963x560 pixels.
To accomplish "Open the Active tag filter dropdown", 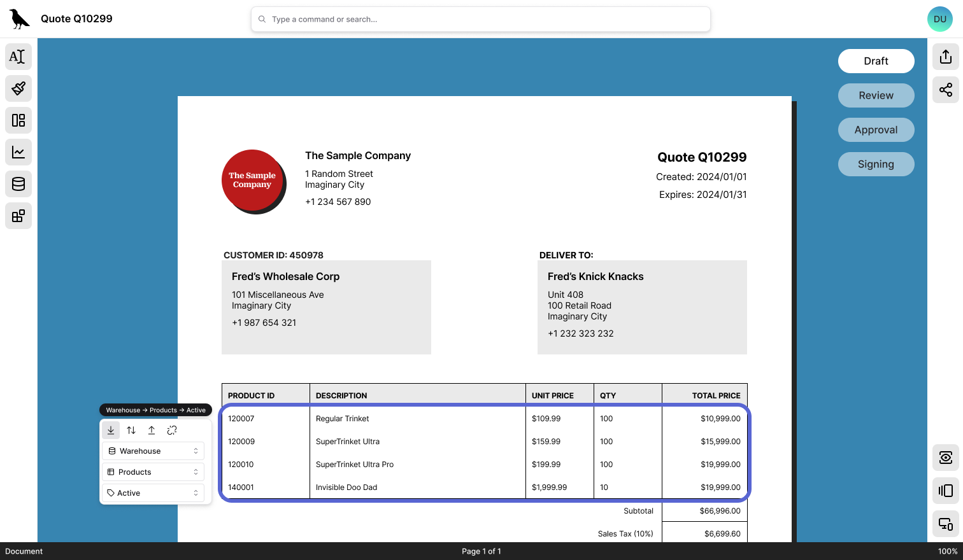I will click(153, 493).
